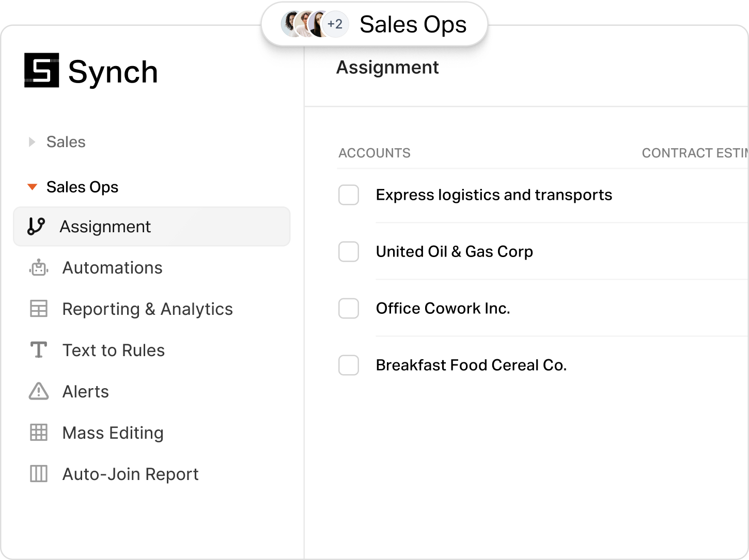Open the Assignment page from the sidebar

click(x=105, y=227)
